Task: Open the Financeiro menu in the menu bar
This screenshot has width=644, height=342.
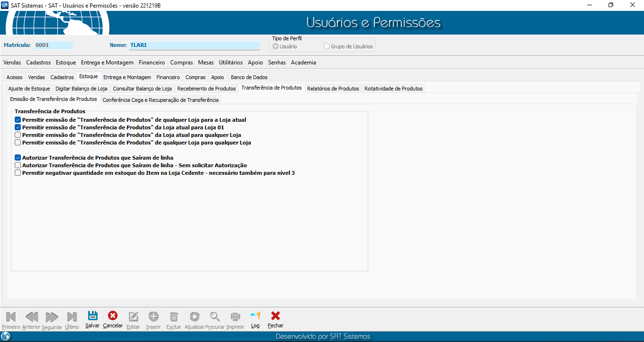Action: pyautogui.click(x=152, y=63)
